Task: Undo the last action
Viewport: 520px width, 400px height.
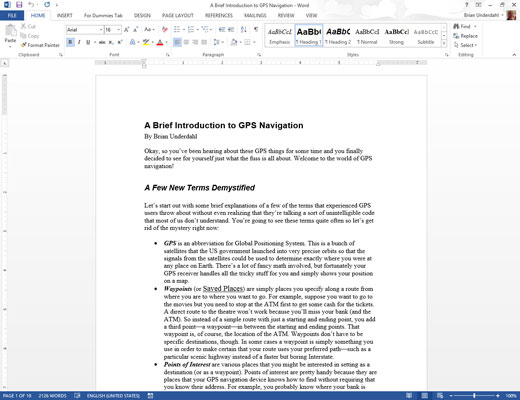Action: 31,5
